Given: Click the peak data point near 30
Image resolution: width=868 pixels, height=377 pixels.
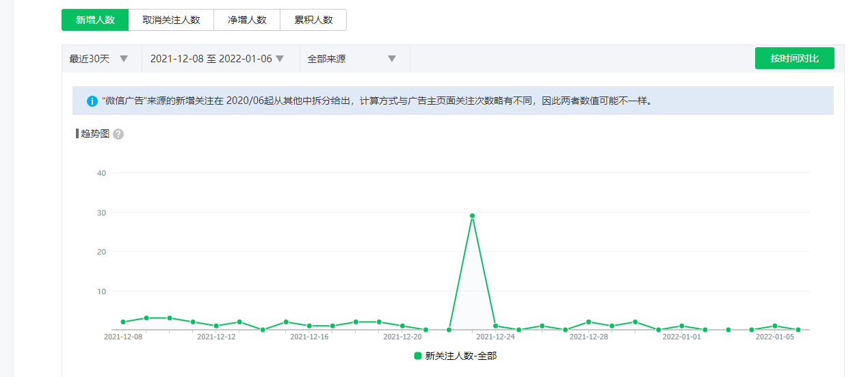Looking at the screenshot, I should click(x=472, y=216).
